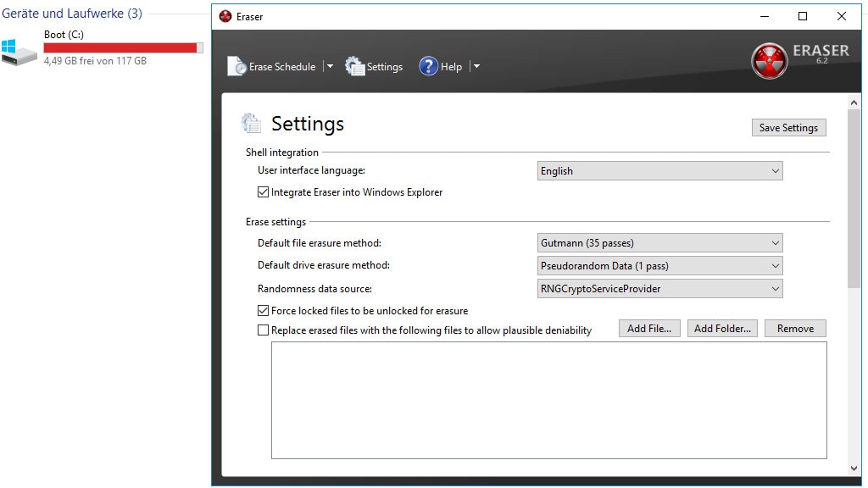This screenshot has height=488, width=868.
Task: Click the scroll down arrow in Eraser
Action: click(x=854, y=468)
